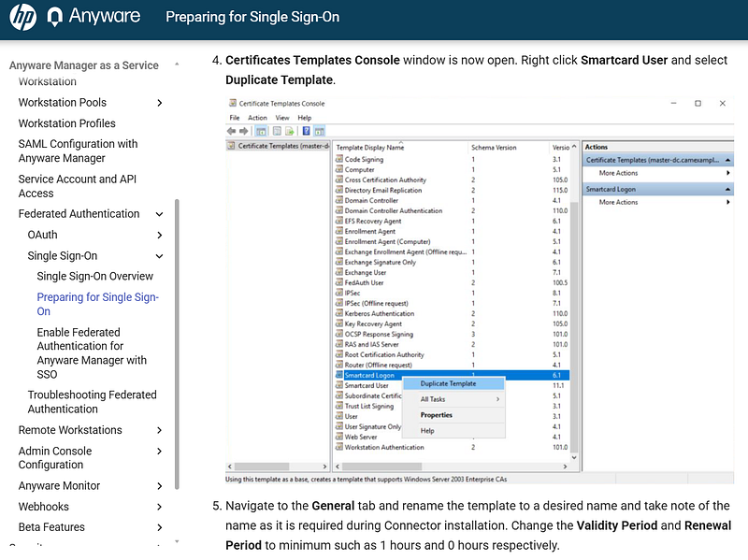Open Service Account and API Access link
The width and height of the screenshot is (748, 560).
point(78,186)
